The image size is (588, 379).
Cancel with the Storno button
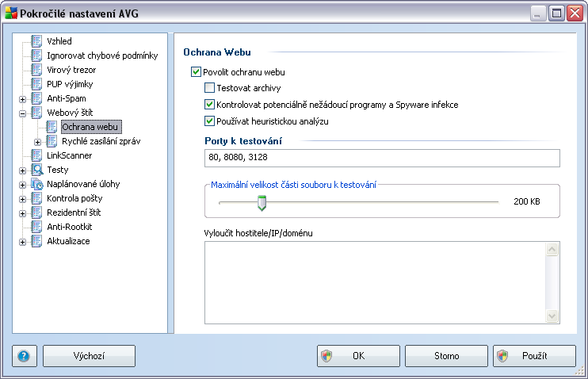(446, 356)
